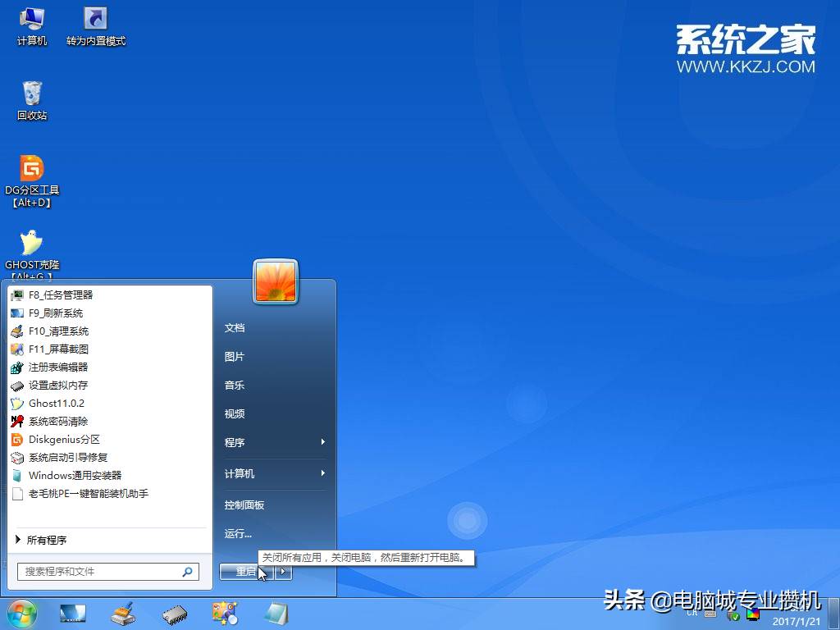Click the monitor display taskbar icon
Viewport: 840px width, 630px height.
pos(72,613)
